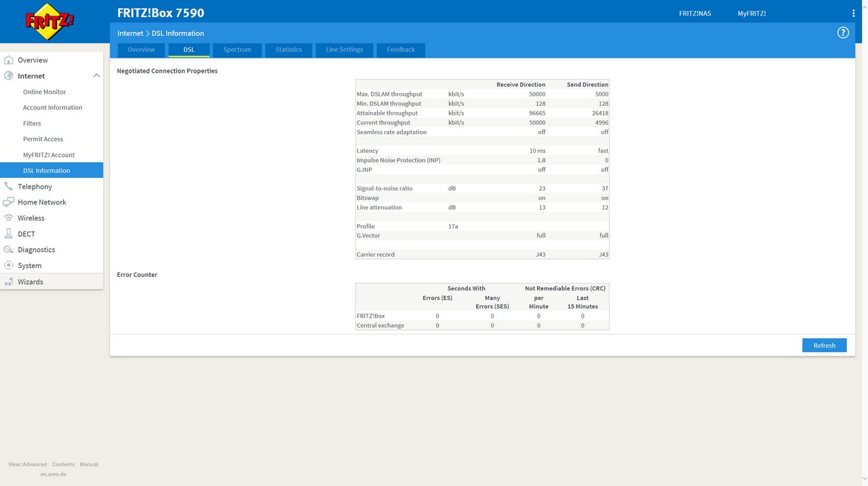Click the System gear icon

coord(9,265)
